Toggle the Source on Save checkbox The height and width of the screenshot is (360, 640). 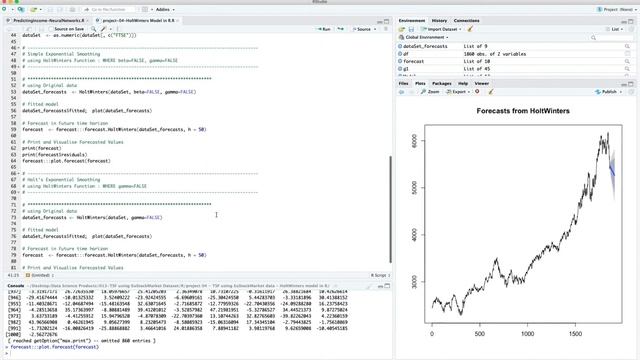[x=51, y=29]
